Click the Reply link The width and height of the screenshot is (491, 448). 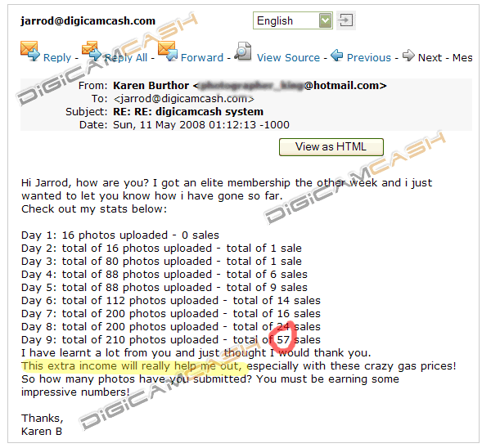[x=57, y=57]
